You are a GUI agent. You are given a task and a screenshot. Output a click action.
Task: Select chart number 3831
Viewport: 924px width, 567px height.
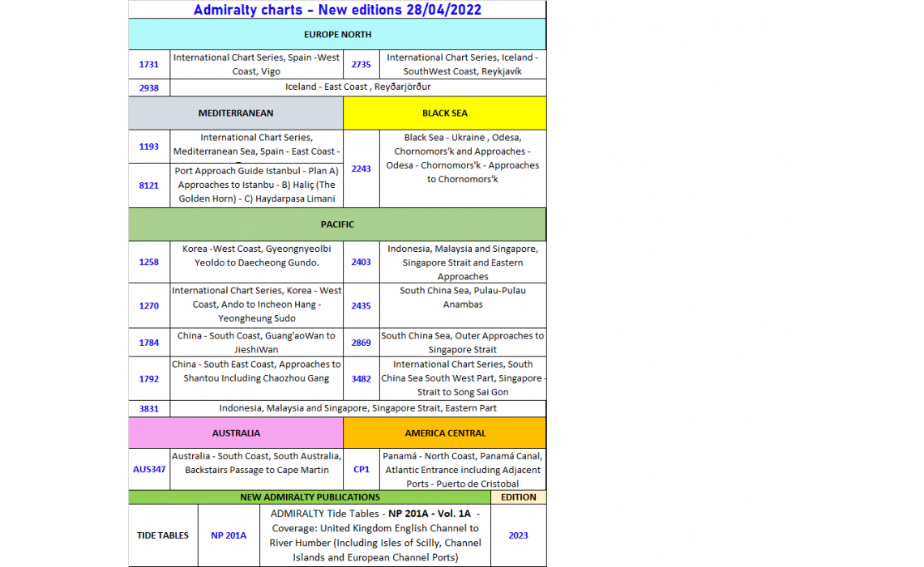click(x=148, y=408)
